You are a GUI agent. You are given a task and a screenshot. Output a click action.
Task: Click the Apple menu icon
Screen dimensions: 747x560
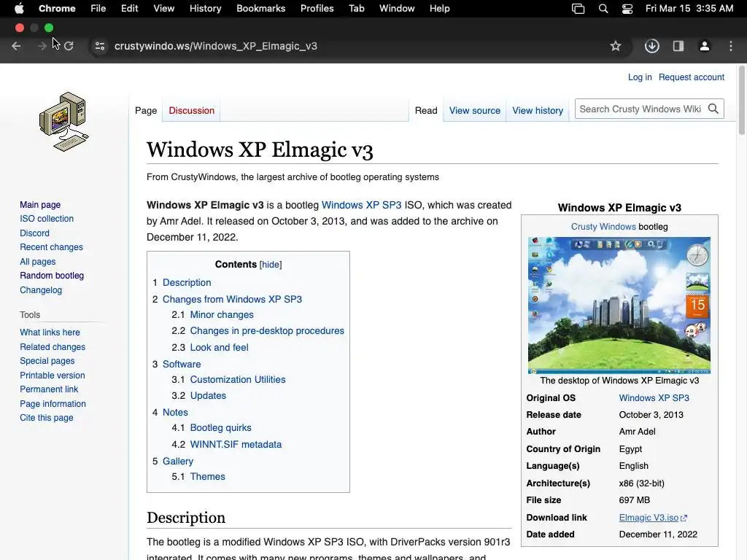(19, 9)
